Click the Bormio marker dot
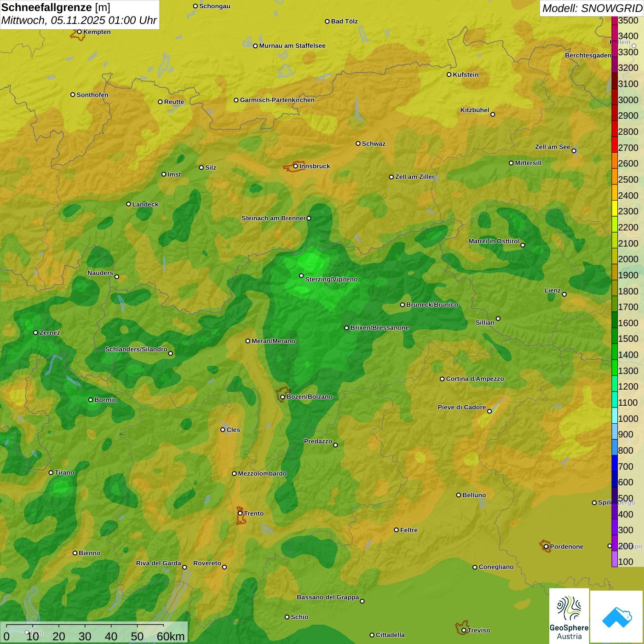 (91, 400)
